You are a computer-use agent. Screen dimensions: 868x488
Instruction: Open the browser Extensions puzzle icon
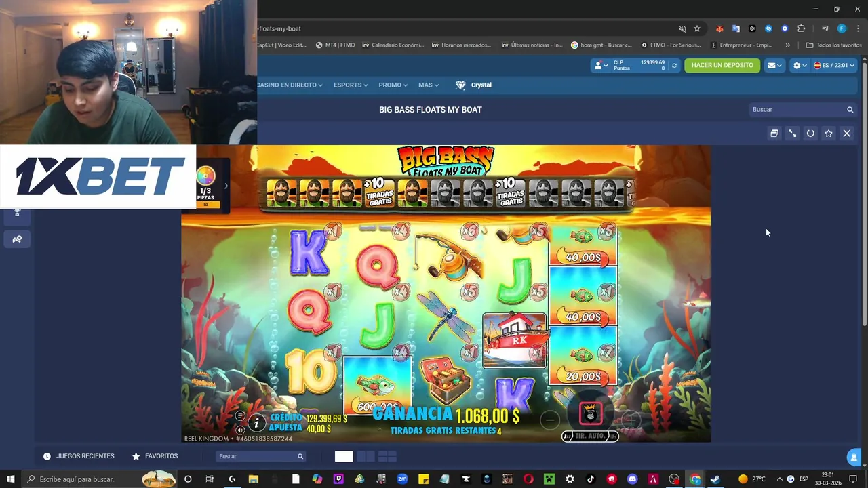pos(802,28)
